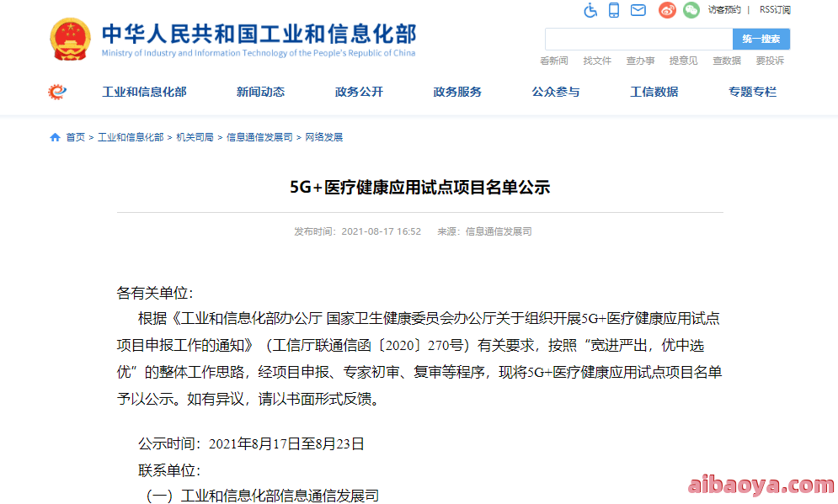Open the mobile version phone icon

pos(614,10)
